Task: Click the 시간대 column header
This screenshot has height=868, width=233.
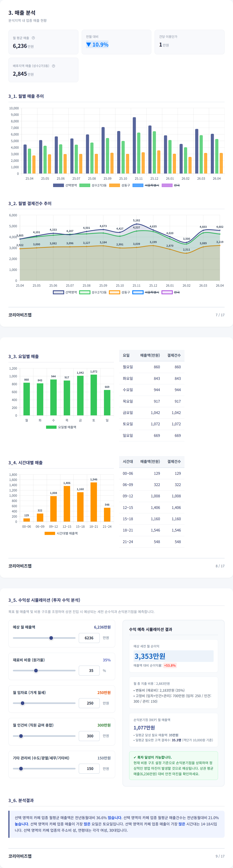Action: point(128,461)
